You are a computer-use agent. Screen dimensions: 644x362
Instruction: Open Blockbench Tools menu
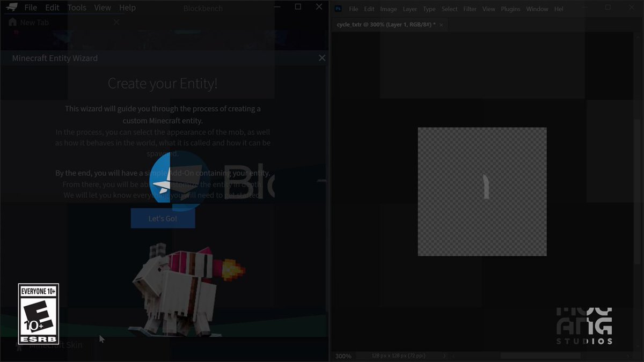tap(77, 8)
